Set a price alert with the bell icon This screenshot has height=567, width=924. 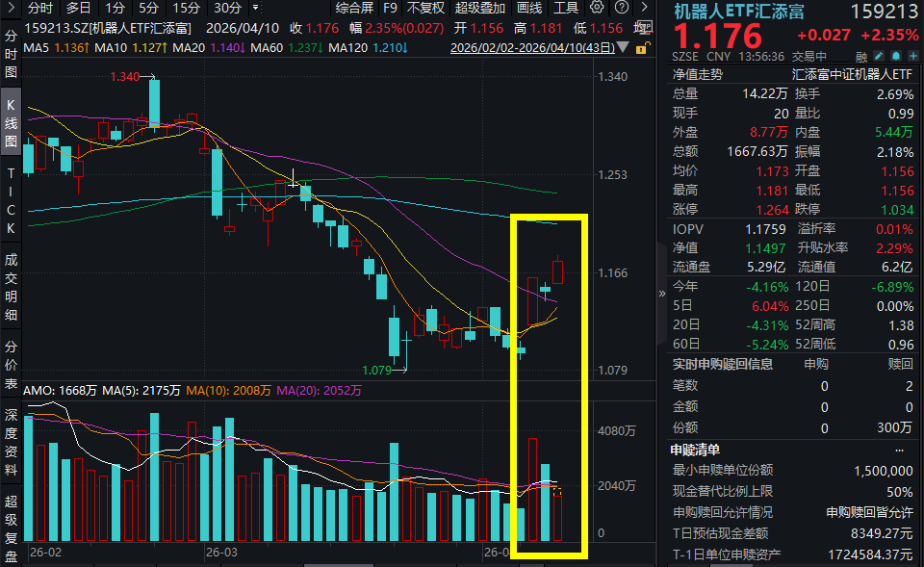pos(896,56)
